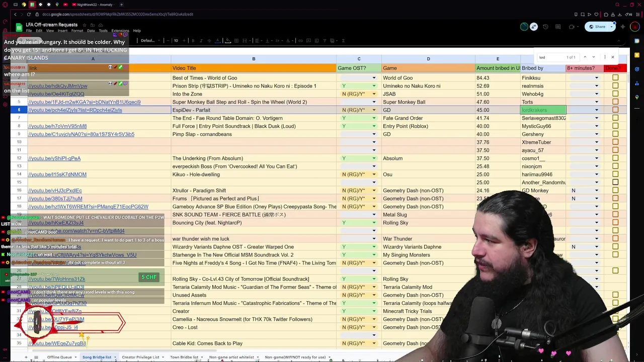Switch to Town Bridbe list sheet tab
The width and height of the screenshot is (644, 362).
pyautogui.click(x=184, y=357)
